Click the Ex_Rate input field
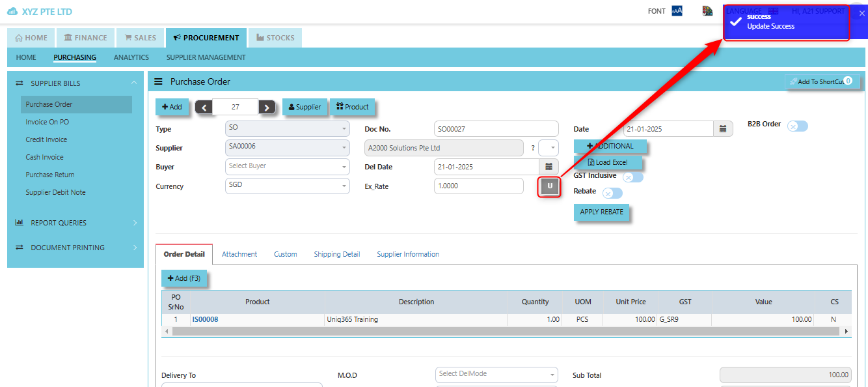 [478, 186]
